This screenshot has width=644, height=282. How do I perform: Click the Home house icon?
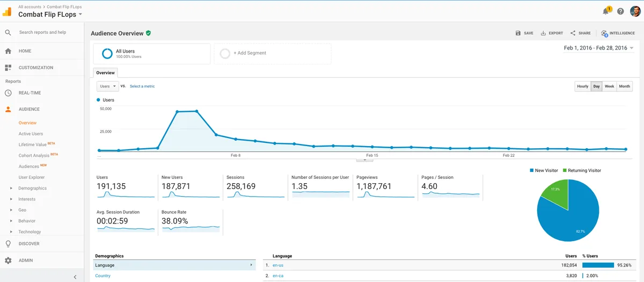[x=8, y=51]
